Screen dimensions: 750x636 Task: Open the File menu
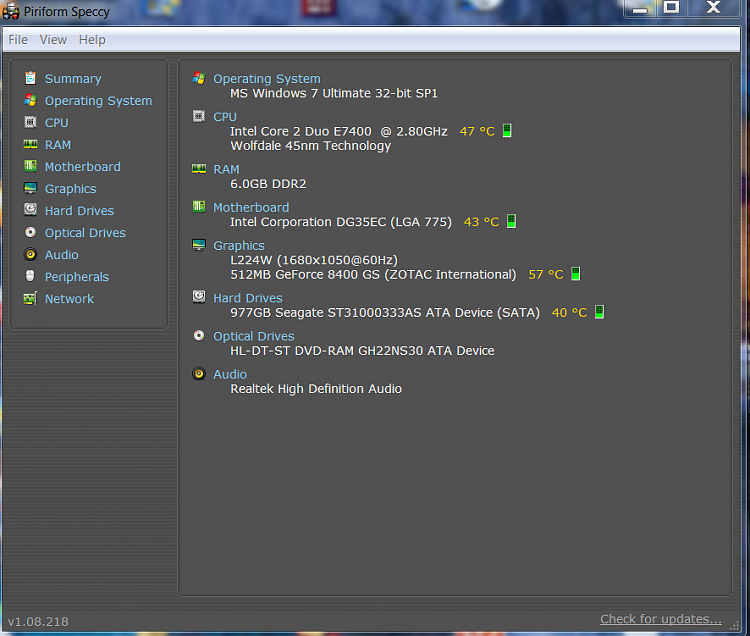[18, 40]
